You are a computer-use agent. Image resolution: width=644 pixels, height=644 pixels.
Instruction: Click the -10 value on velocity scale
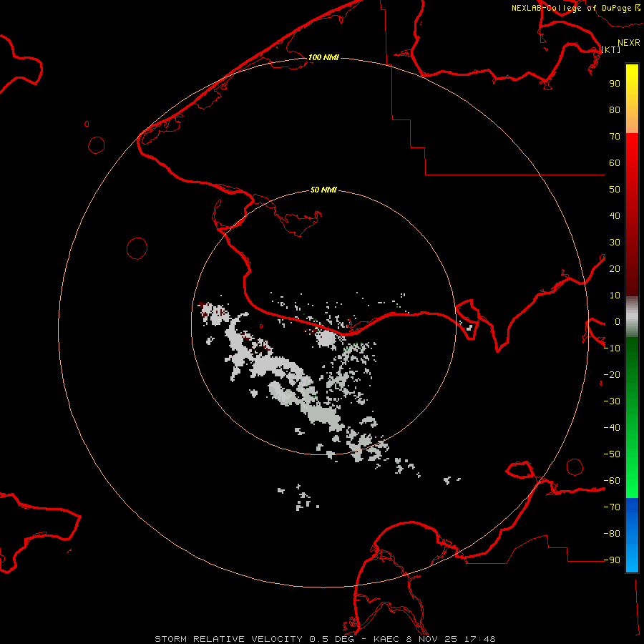pyautogui.click(x=612, y=348)
